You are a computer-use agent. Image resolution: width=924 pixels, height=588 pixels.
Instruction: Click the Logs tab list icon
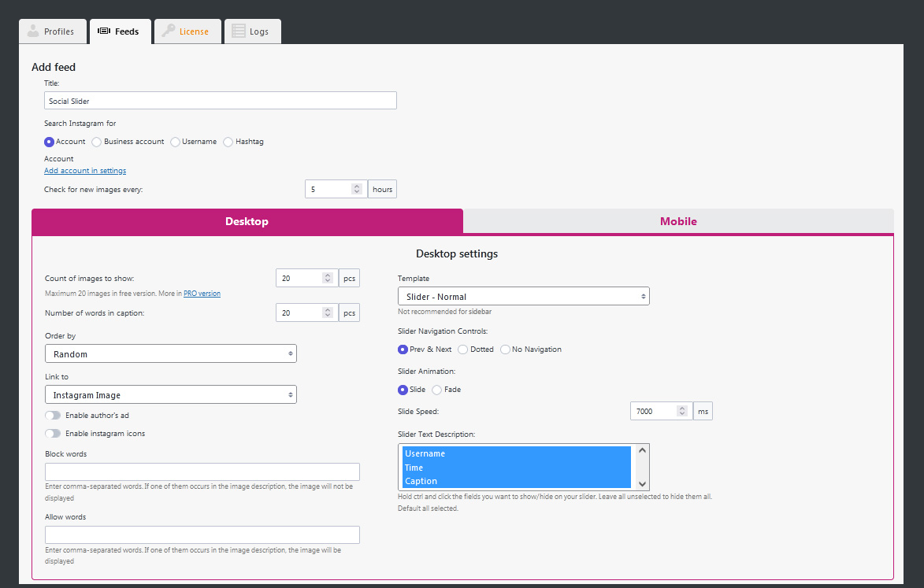239,31
